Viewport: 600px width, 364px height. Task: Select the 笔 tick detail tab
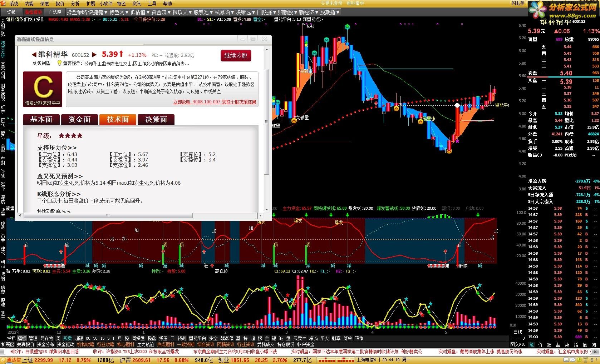pyautogui.click(x=532, y=344)
